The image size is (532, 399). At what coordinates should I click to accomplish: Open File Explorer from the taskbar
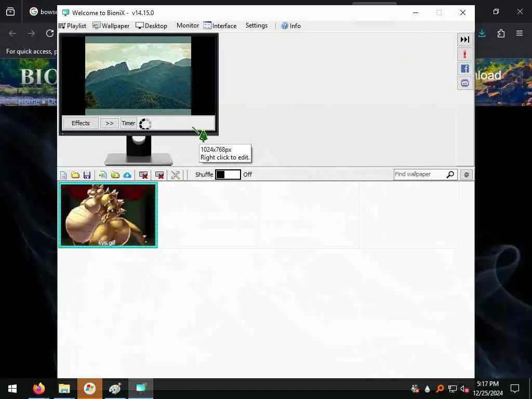[x=64, y=389]
